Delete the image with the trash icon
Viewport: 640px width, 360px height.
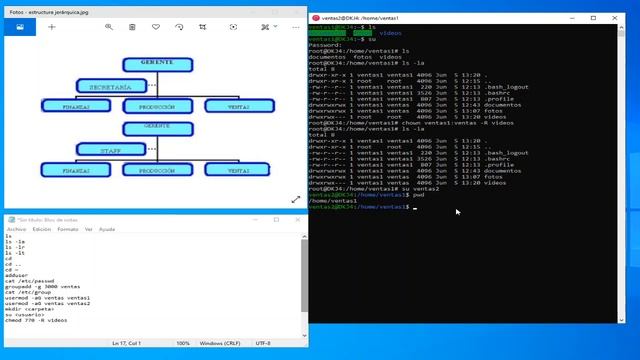point(132,27)
